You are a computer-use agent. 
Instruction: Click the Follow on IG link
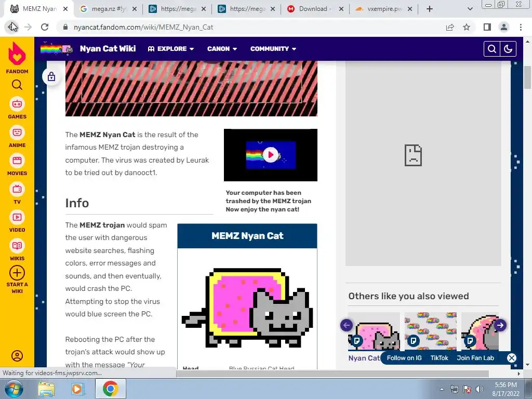click(404, 358)
